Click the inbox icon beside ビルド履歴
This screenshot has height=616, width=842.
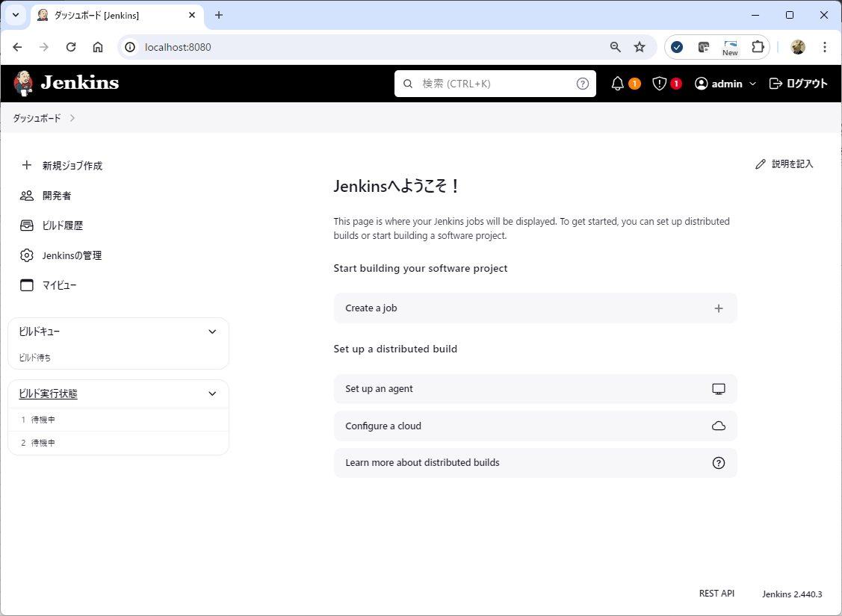pyautogui.click(x=26, y=225)
